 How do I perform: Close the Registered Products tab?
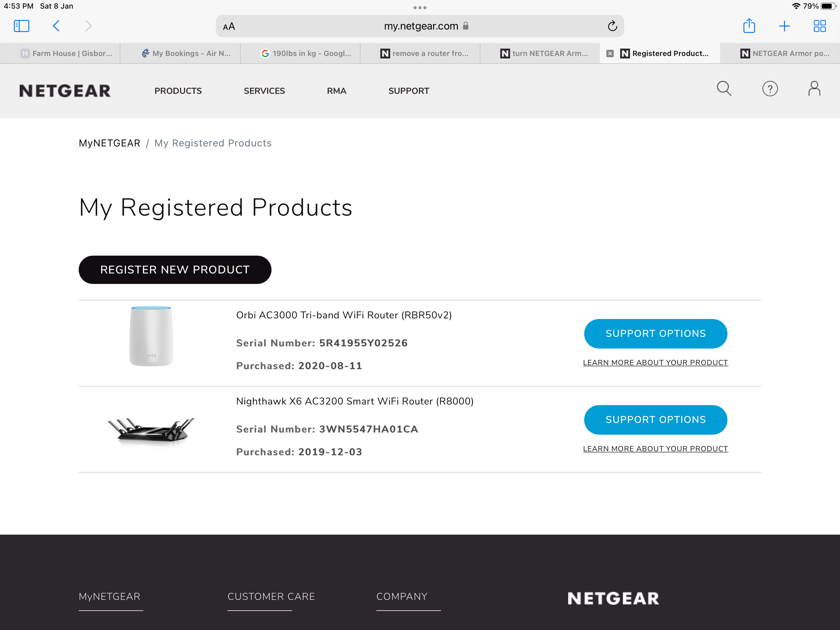point(610,54)
